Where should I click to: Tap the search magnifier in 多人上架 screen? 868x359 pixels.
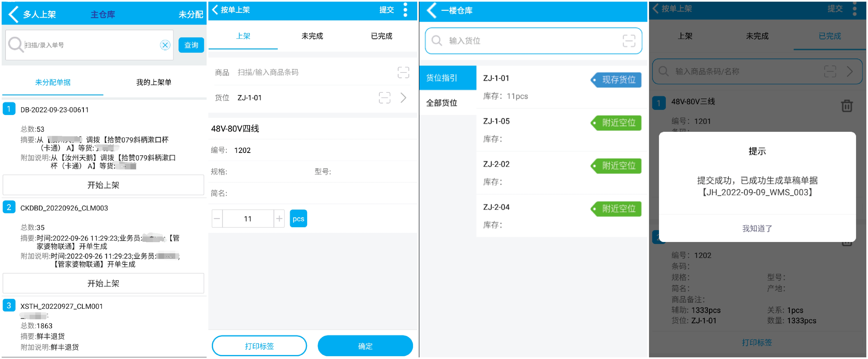click(15, 45)
